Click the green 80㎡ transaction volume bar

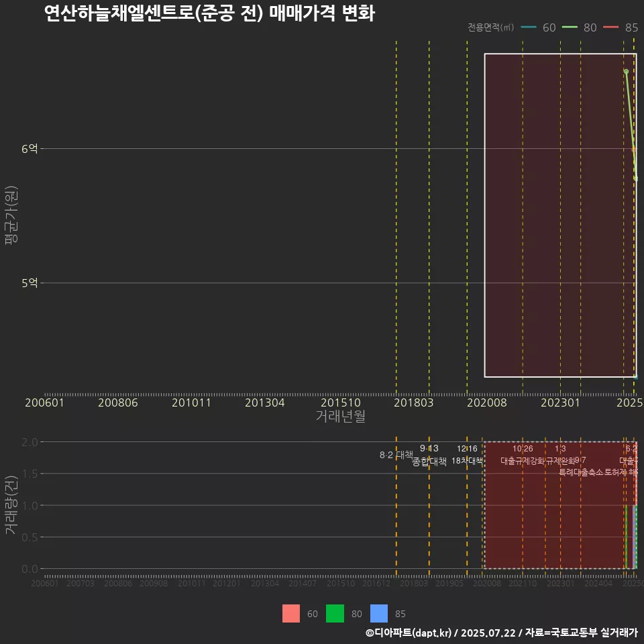pos(626,537)
